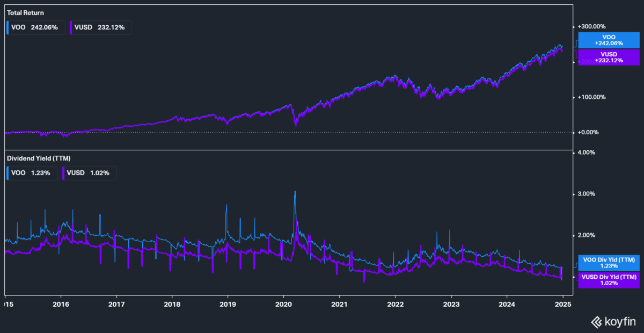This screenshot has width=644, height=333.
Task: Click the 2021 year label on time axis
Action: [x=339, y=303]
